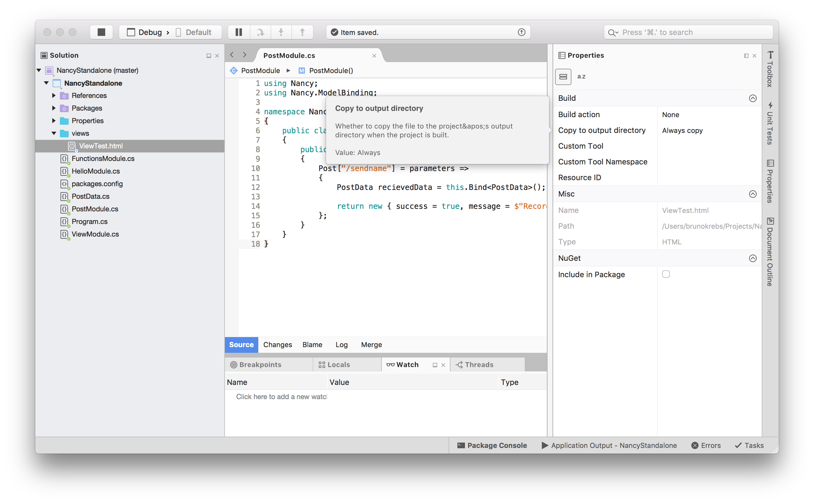Step over the current line
Image resolution: width=814 pixels, height=504 pixels.
pos(260,32)
